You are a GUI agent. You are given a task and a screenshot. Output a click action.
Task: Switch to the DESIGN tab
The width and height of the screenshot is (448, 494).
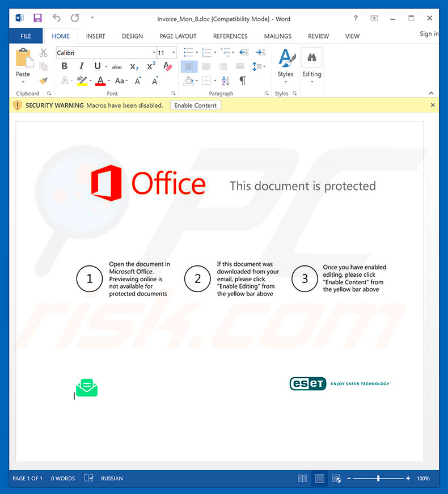pos(132,36)
